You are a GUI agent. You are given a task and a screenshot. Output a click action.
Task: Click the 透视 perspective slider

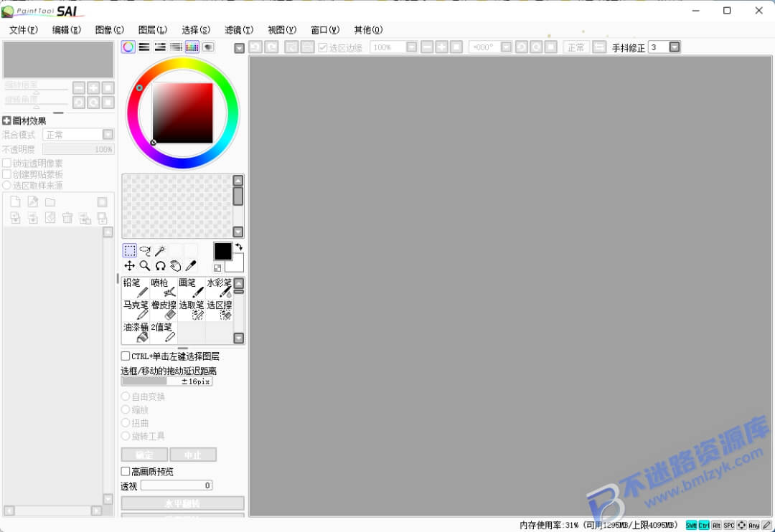[177, 485]
